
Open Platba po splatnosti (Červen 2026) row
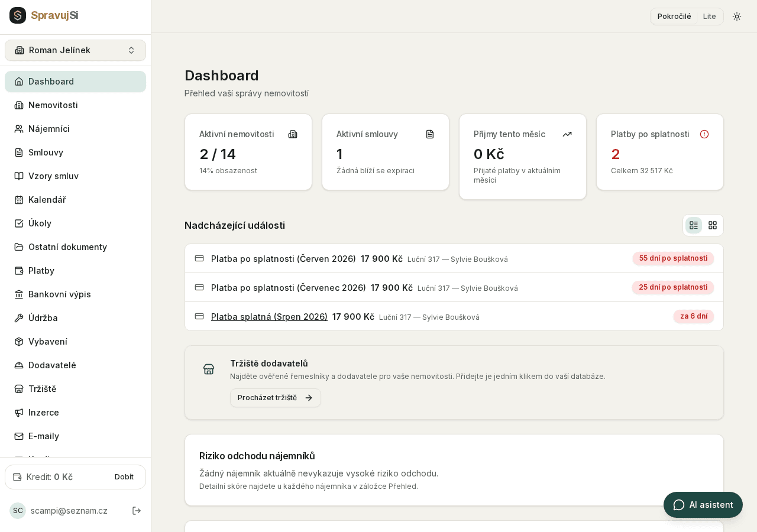tap(454, 259)
